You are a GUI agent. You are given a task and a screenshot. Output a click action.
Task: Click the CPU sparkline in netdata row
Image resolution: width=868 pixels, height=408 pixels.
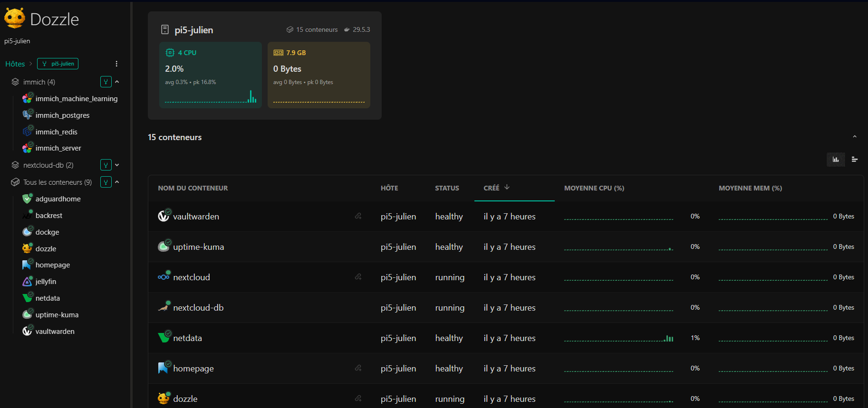(x=618, y=338)
